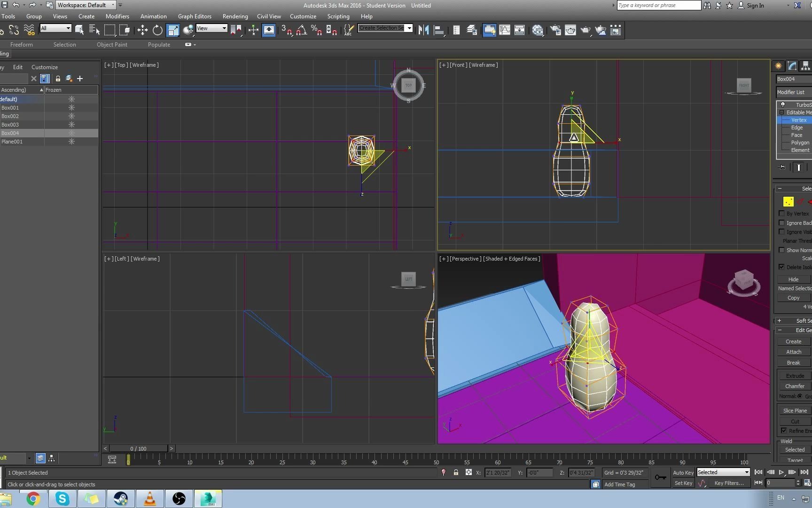Open the Workspace Default dropdown
The height and width of the screenshot is (508, 812).
pos(86,5)
